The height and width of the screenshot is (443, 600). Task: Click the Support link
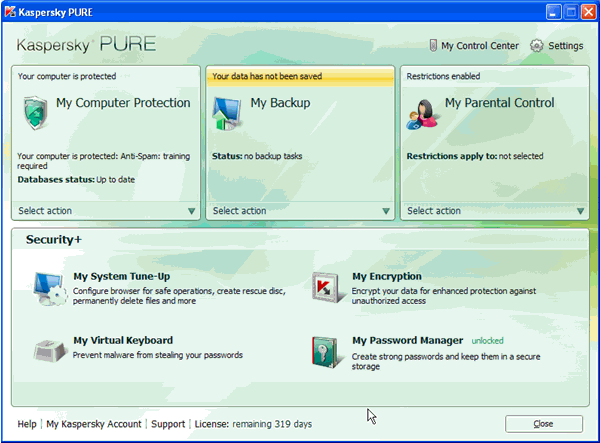click(167, 424)
